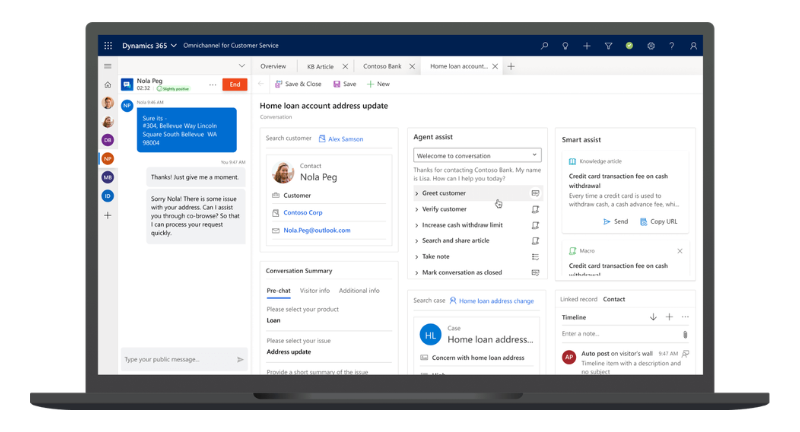Screen dimensions: 800x432
Task: Open the conversation more options ellipsis
Action: tap(212, 85)
